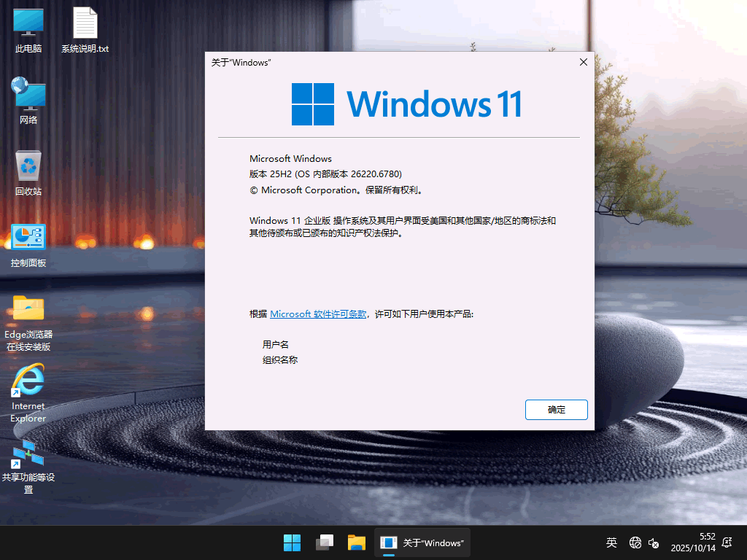Select the Edge浏览器在线安装版 folder icon
The height and width of the screenshot is (560, 747).
(28, 324)
